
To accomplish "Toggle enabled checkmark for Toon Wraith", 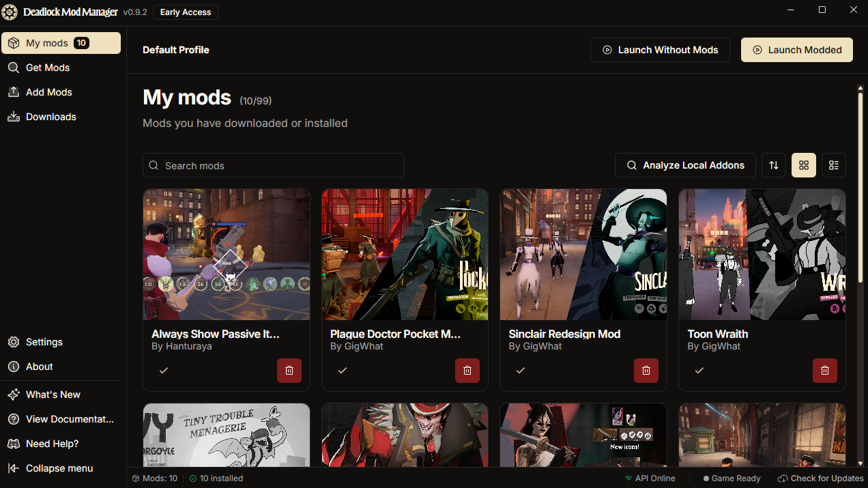I will (699, 370).
